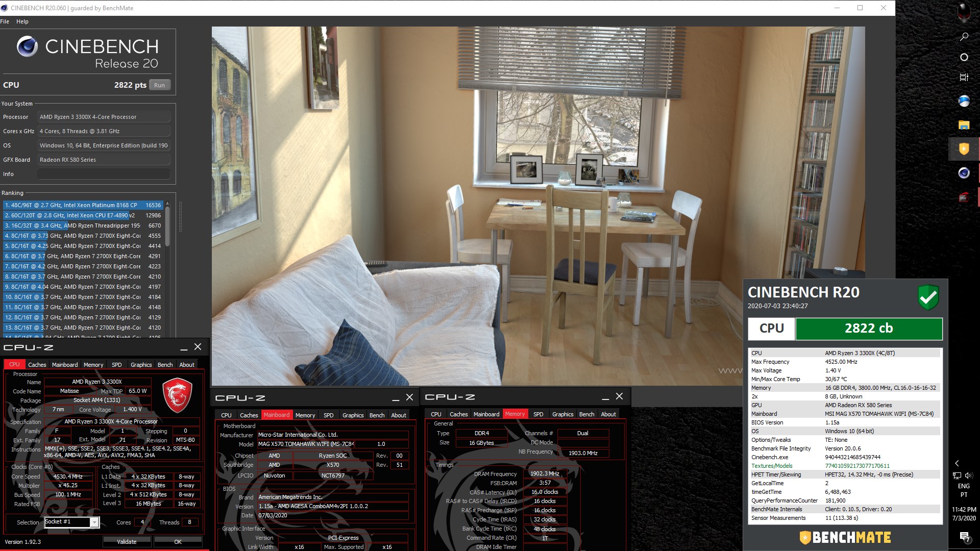Open network status tray icon
Viewport: 980px width, 551px height.
[x=957, y=475]
